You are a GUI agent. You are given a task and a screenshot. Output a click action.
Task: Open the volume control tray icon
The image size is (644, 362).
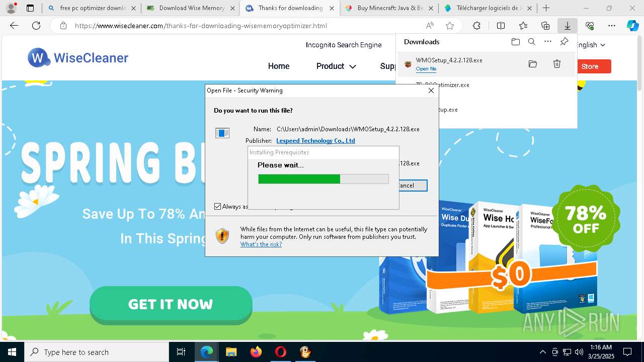579,352
